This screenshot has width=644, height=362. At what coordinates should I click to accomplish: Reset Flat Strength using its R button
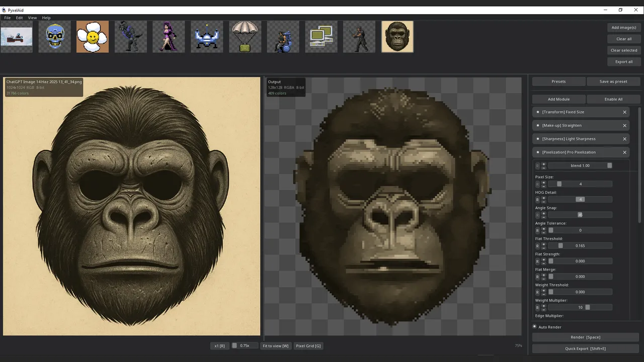[537, 261]
